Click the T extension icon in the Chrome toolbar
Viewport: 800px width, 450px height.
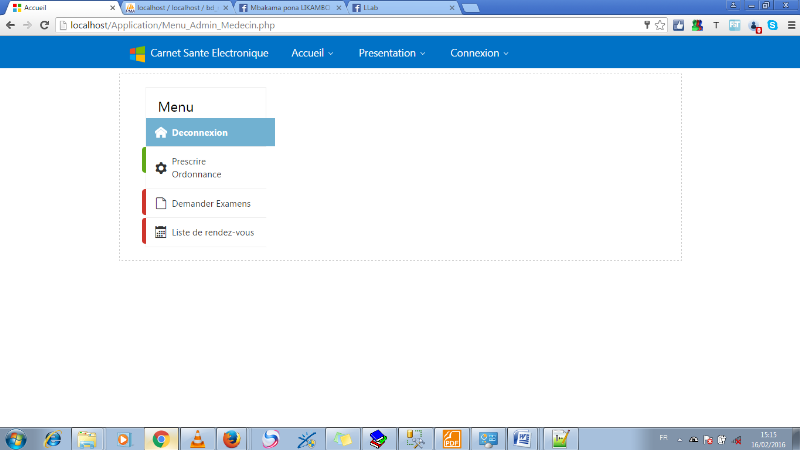(716, 25)
